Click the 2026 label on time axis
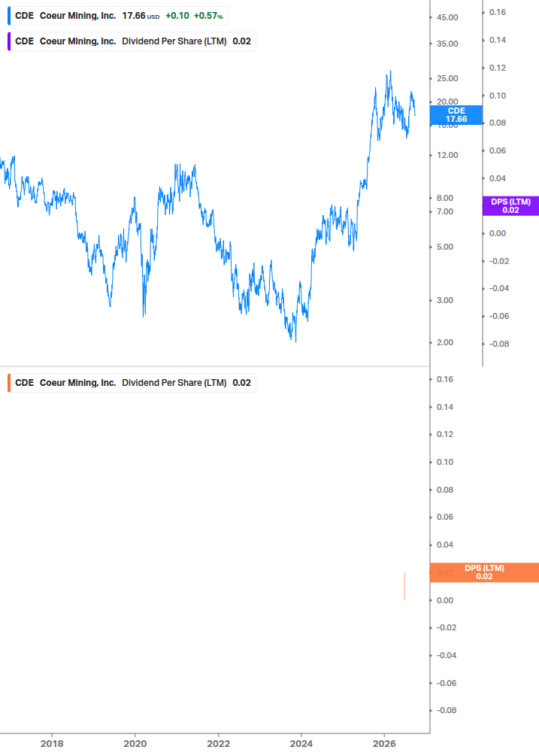This screenshot has width=539, height=756. [384, 743]
